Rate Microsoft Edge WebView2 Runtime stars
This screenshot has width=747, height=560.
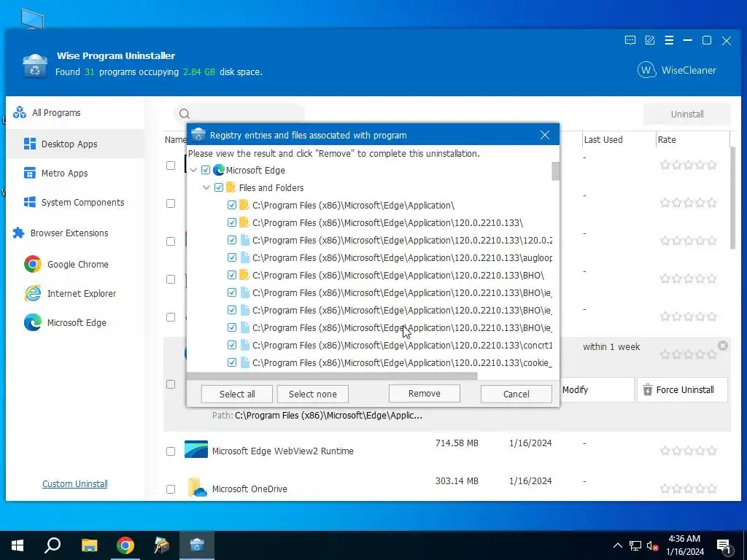pos(688,451)
